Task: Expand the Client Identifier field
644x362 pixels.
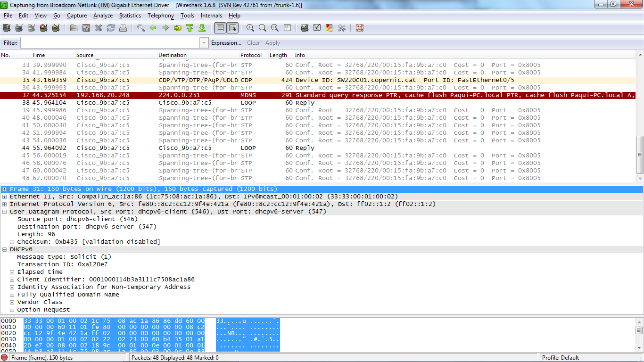Action: coord(12,280)
